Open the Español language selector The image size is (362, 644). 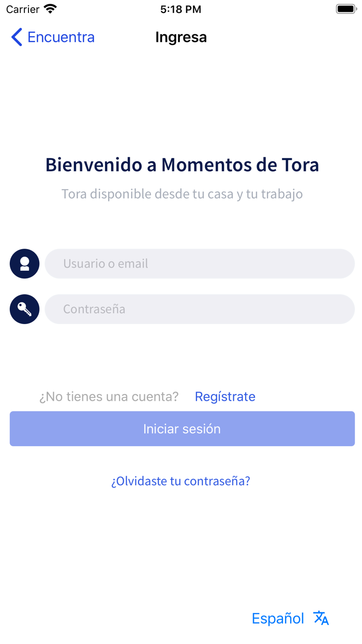(278, 618)
